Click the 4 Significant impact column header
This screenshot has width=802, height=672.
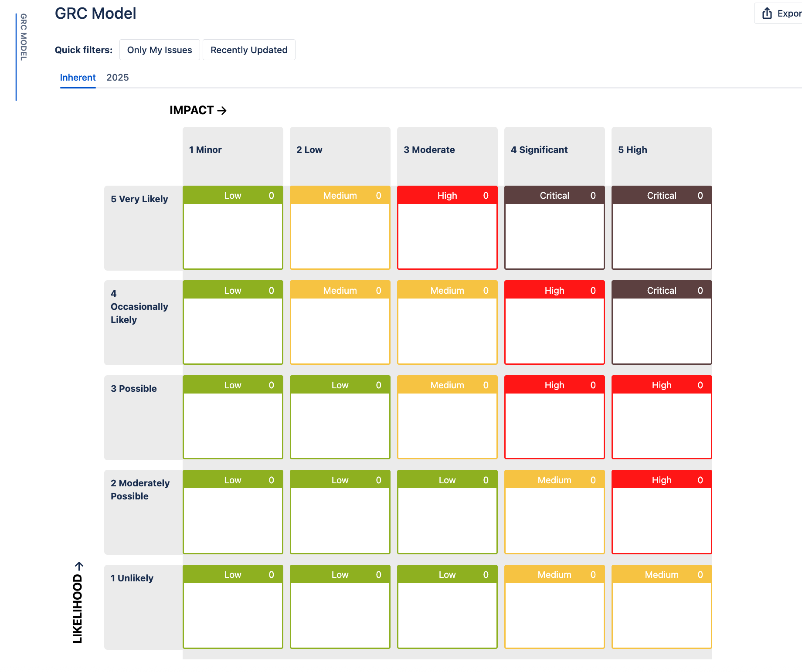pyautogui.click(x=554, y=156)
